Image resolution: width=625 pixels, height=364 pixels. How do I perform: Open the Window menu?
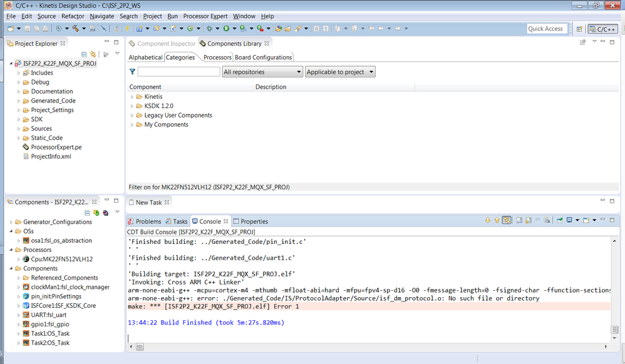point(244,16)
